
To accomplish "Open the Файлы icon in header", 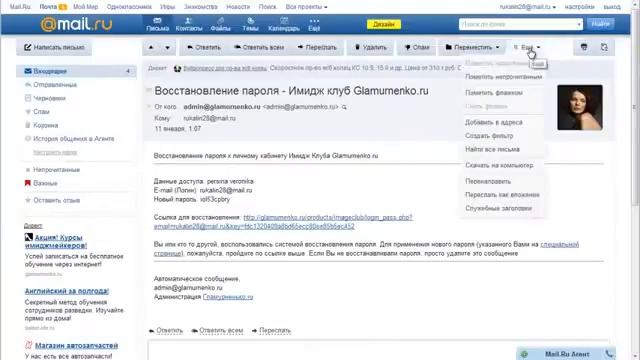I will pyautogui.click(x=220, y=24).
